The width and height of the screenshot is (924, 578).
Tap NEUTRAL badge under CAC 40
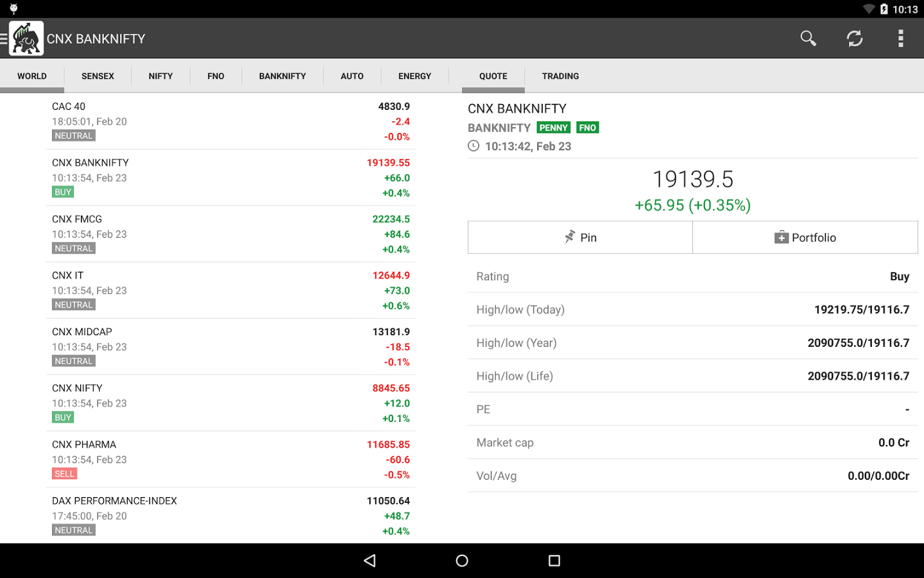(74, 136)
